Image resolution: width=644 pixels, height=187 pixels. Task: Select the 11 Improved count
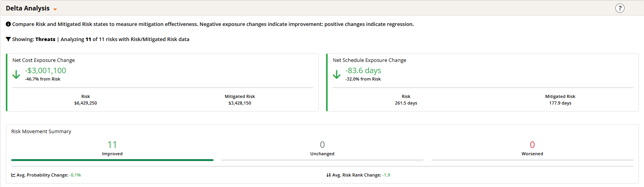click(112, 145)
